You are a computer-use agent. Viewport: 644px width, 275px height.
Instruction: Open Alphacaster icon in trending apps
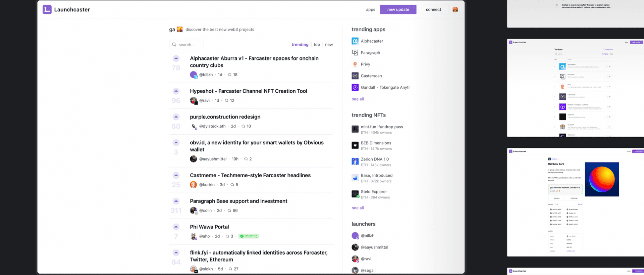point(355,41)
